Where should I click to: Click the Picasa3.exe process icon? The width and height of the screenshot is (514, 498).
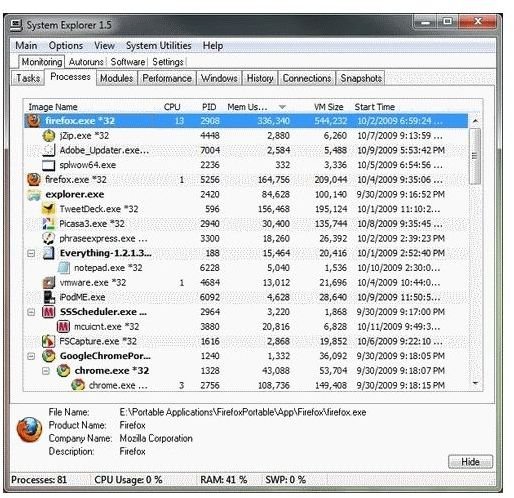coord(49,224)
